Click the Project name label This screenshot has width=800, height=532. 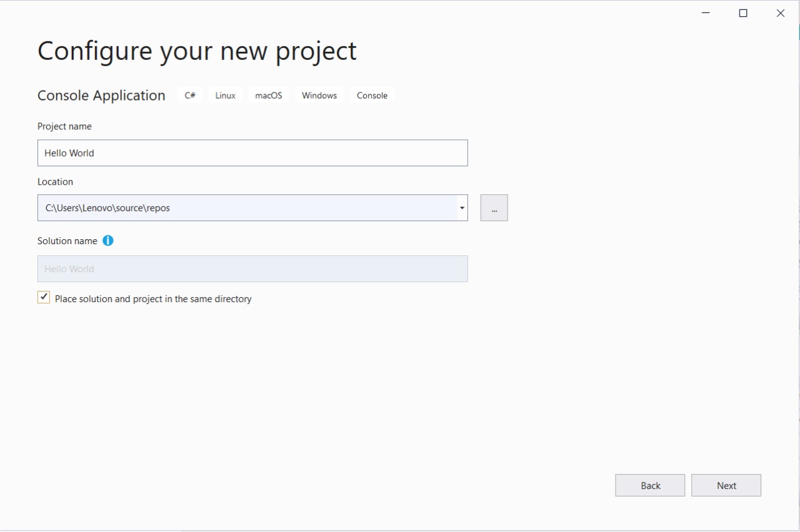click(64, 126)
